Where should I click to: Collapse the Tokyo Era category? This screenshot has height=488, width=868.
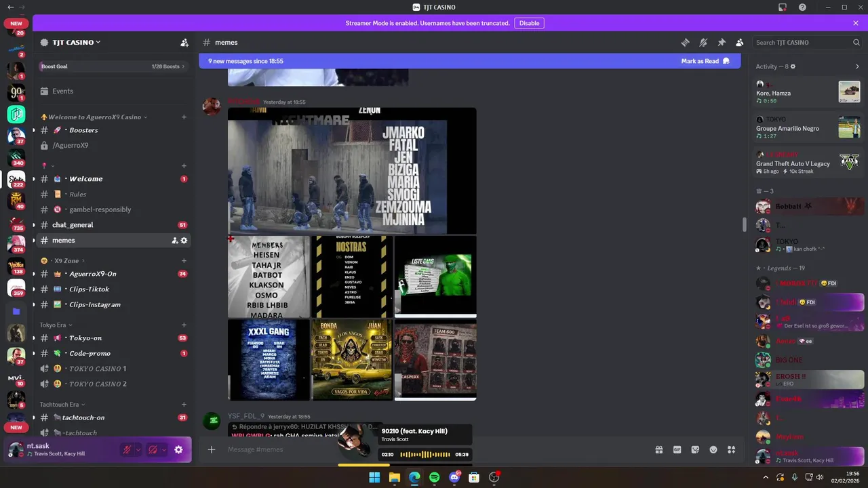point(56,325)
